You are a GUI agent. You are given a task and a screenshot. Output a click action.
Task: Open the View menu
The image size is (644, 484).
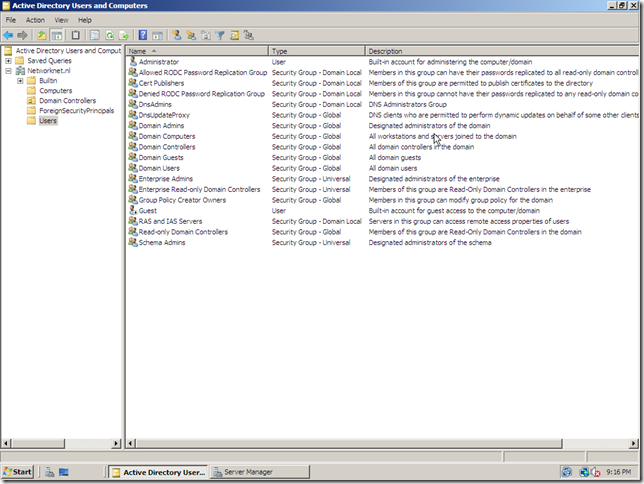point(61,20)
